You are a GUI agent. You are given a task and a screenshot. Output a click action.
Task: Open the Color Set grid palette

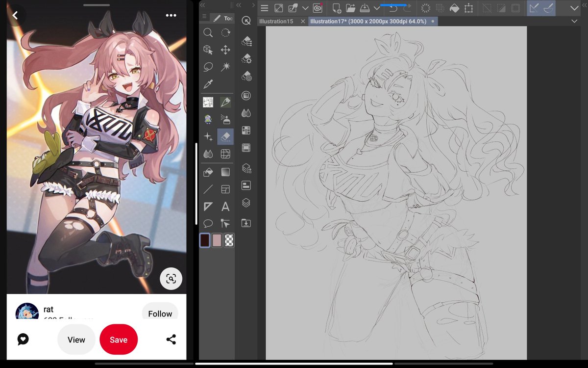click(246, 130)
